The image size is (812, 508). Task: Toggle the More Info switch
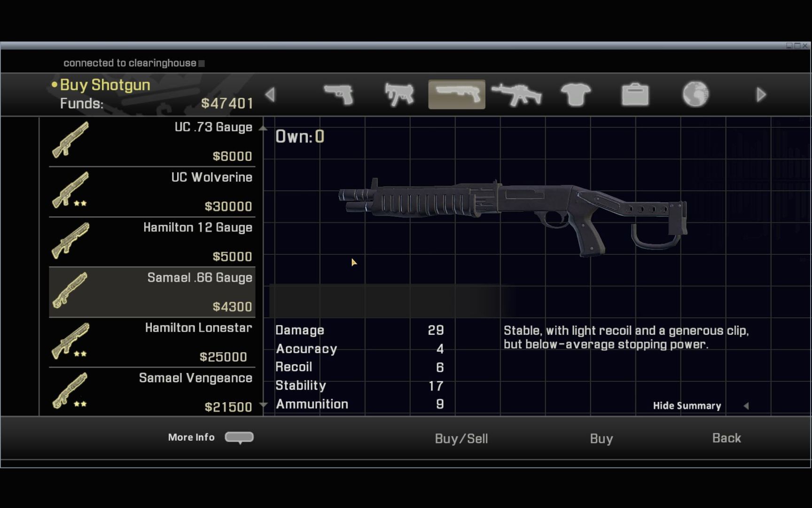click(x=239, y=437)
